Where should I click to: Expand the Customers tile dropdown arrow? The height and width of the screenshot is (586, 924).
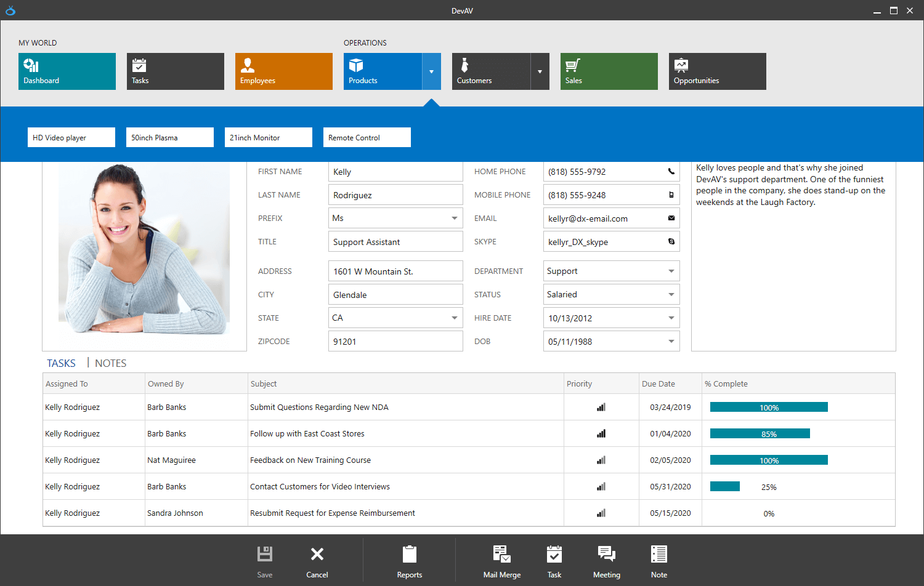[x=540, y=71]
